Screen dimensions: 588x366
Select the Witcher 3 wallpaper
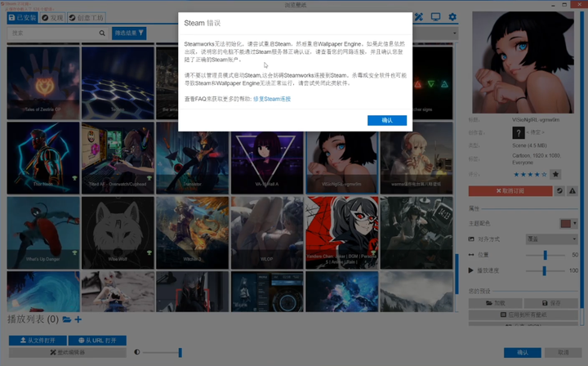point(193,233)
